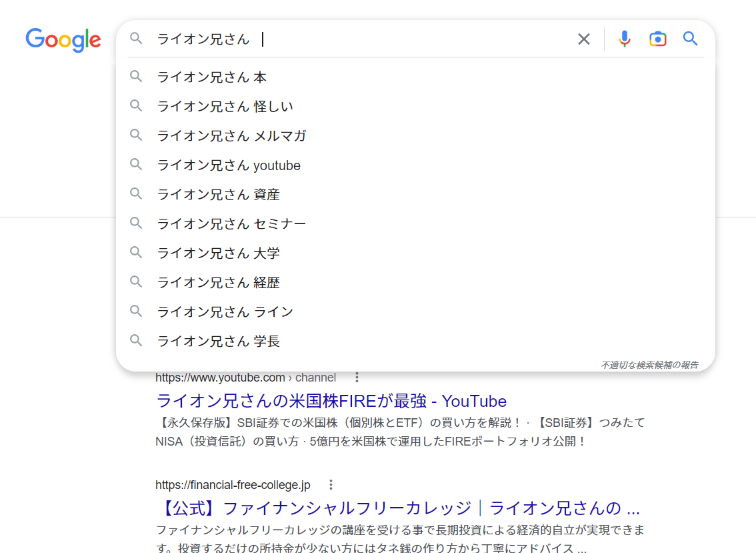The image size is (756, 553).
Task: Click the 不適切な検索候補の報告 link
Action: (649, 365)
